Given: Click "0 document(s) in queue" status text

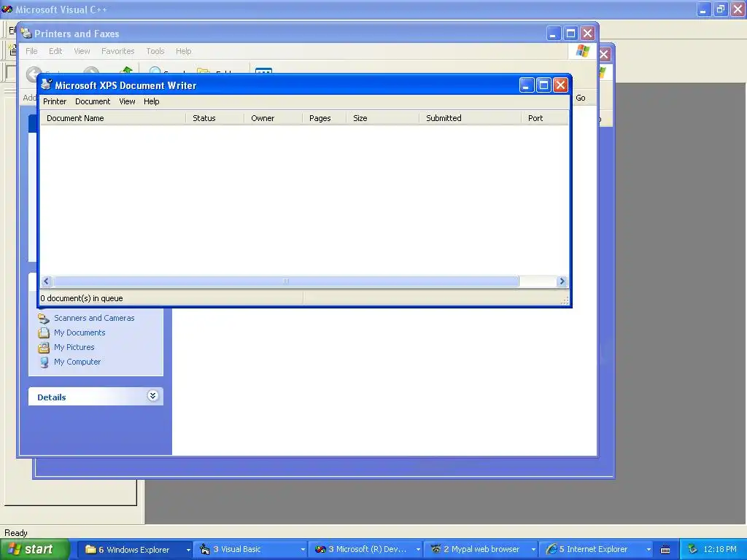Looking at the screenshot, I should (x=82, y=298).
